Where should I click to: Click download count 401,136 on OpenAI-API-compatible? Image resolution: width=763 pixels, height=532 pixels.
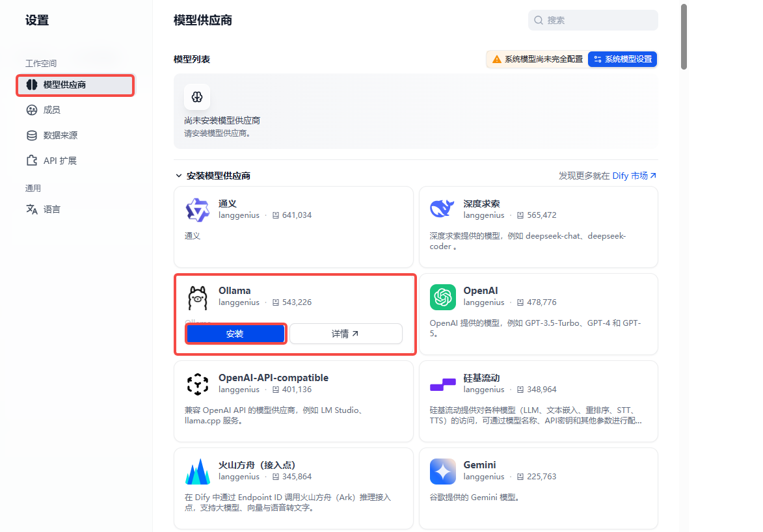click(x=297, y=390)
